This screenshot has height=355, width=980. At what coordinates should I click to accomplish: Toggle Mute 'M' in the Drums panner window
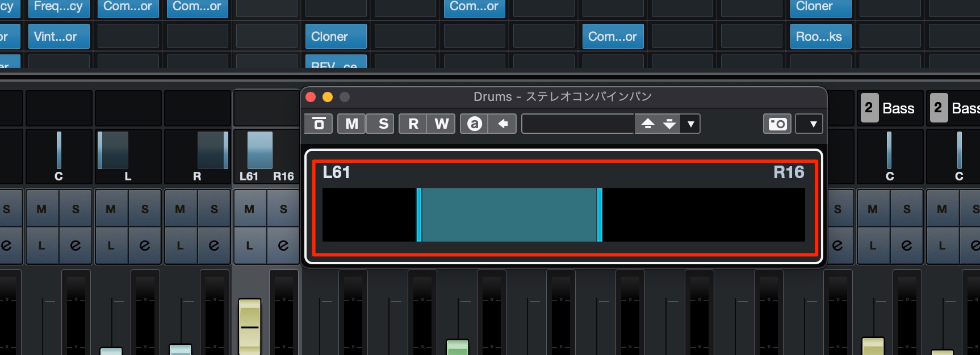(351, 124)
